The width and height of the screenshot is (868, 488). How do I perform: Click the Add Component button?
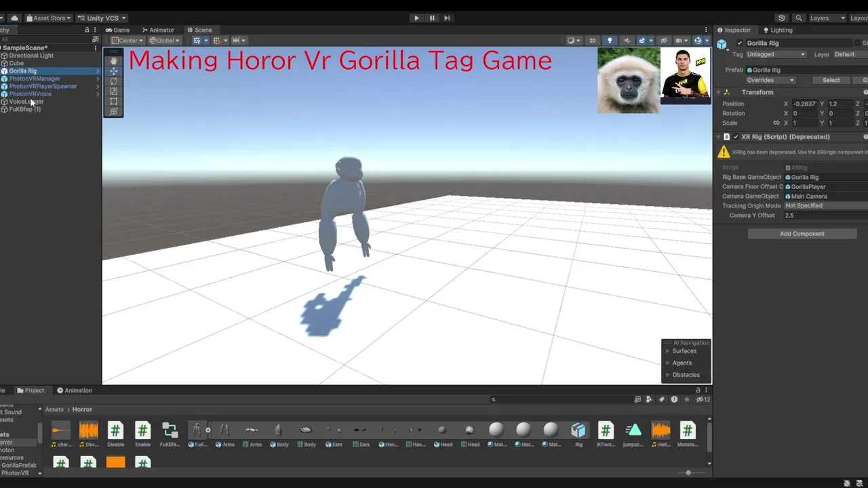tap(802, 234)
